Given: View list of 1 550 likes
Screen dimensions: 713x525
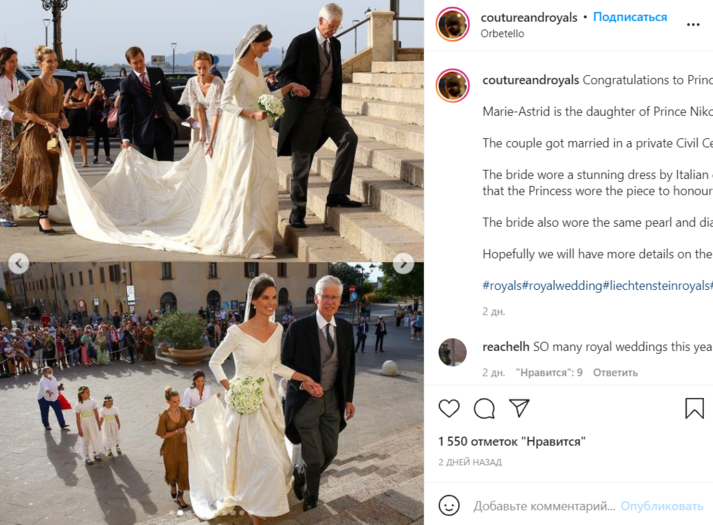Looking at the screenshot, I should point(512,441).
